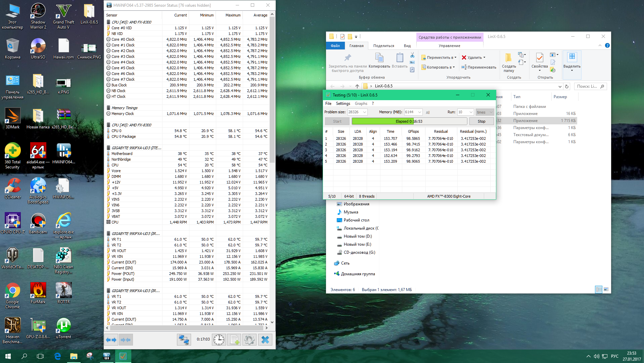Click 'All' memory link in LinX

click(x=427, y=113)
